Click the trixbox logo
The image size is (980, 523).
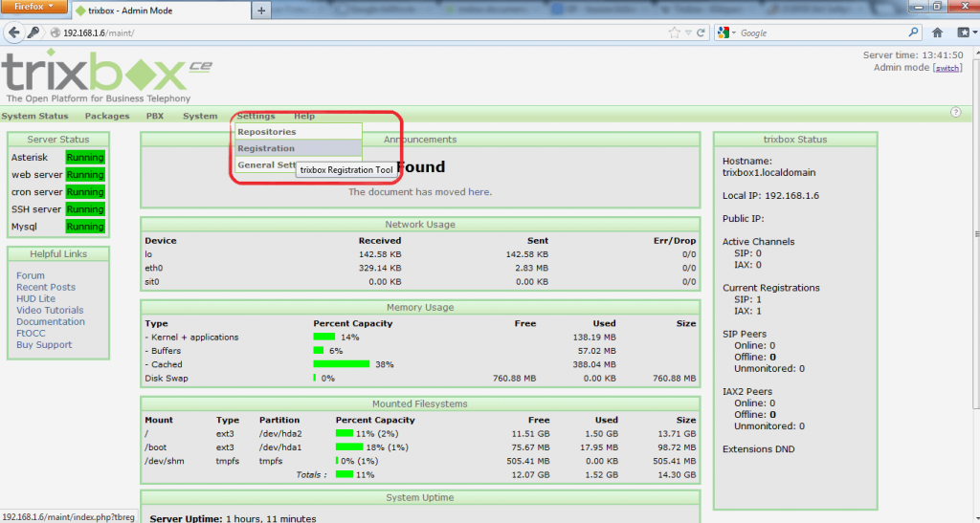click(x=106, y=76)
